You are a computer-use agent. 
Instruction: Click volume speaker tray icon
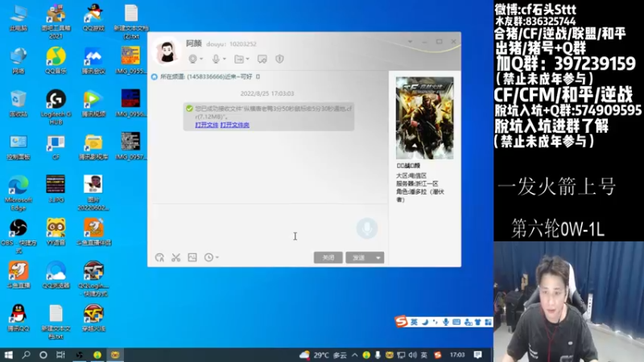tap(413, 355)
